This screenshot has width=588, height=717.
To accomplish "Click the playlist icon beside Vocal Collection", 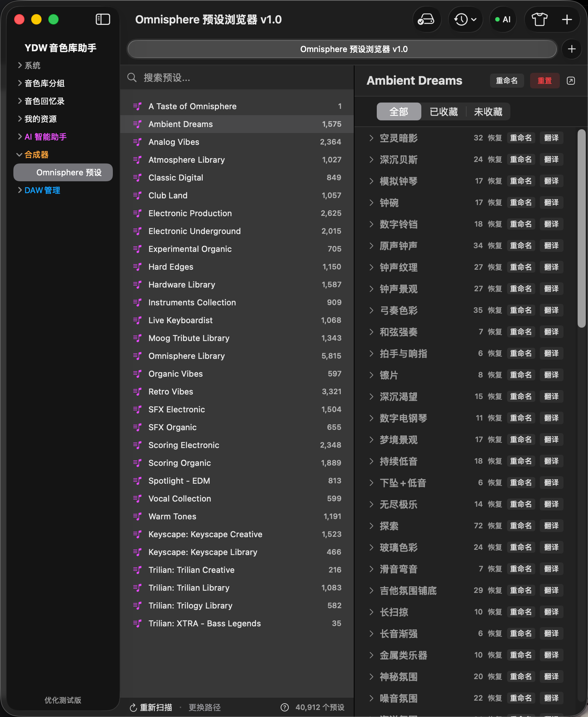I will [137, 499].
